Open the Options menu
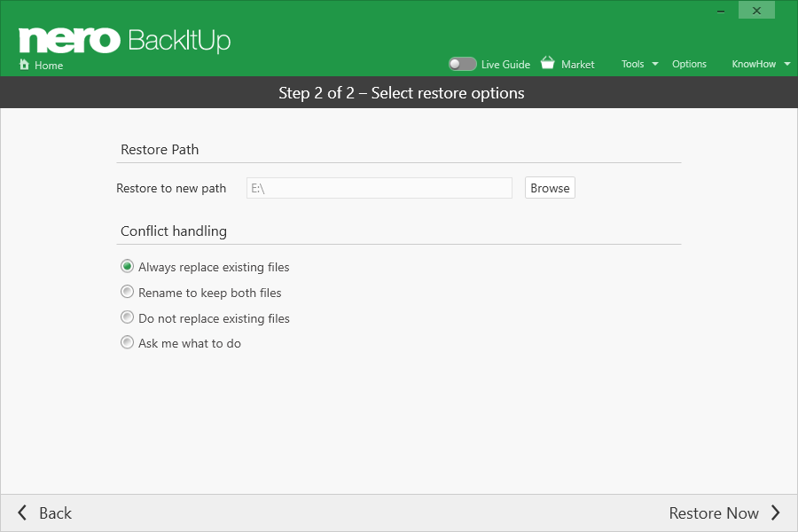Screen dimensions: 798x532 pyautogui.click(x=689, y=64)
